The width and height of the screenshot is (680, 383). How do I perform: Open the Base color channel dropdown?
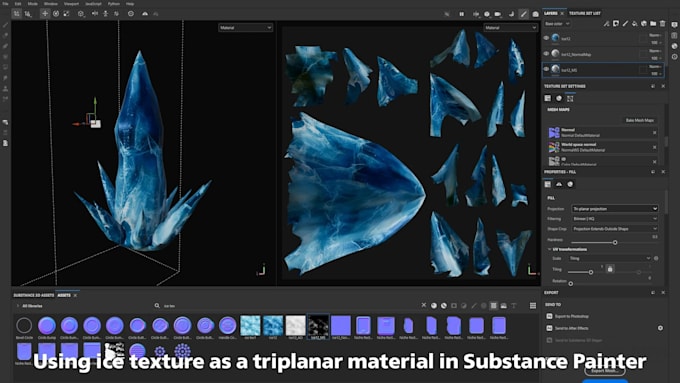click(x=557, y=24)
